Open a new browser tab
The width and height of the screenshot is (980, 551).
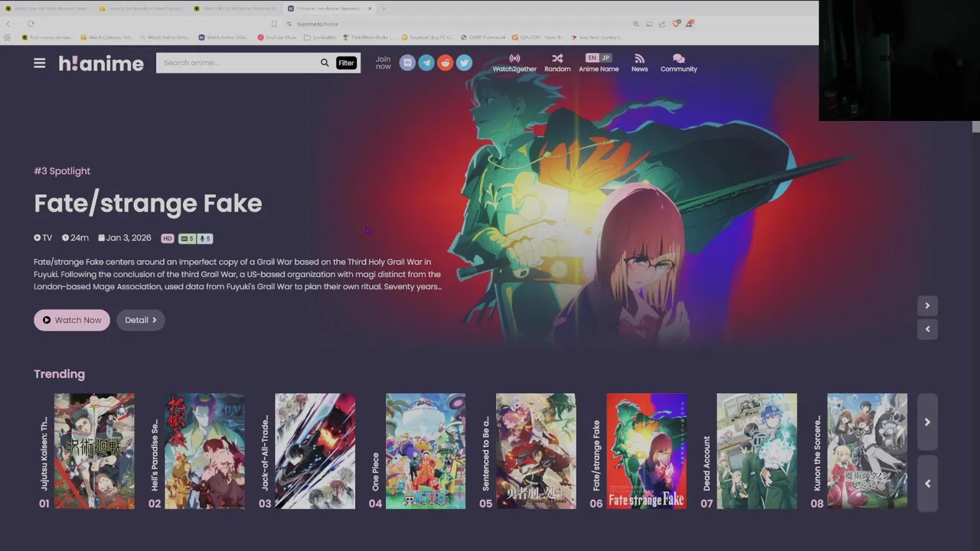tap(384, 8)
